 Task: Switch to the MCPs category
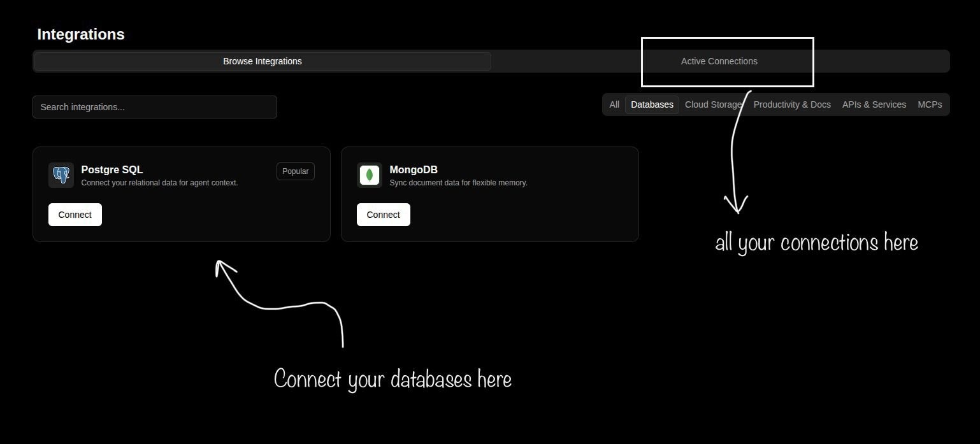[930, 104]
